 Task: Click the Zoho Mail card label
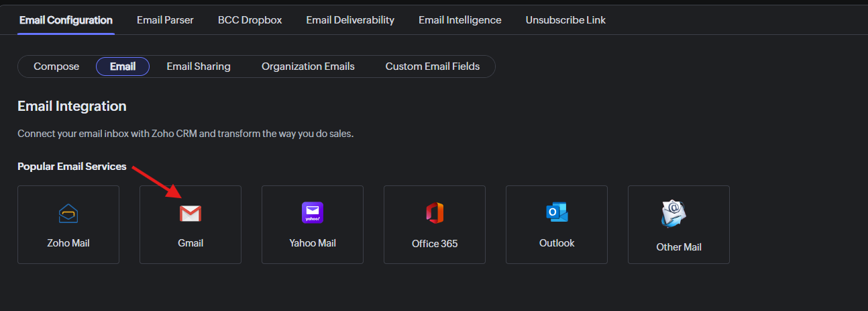(68, 243)
